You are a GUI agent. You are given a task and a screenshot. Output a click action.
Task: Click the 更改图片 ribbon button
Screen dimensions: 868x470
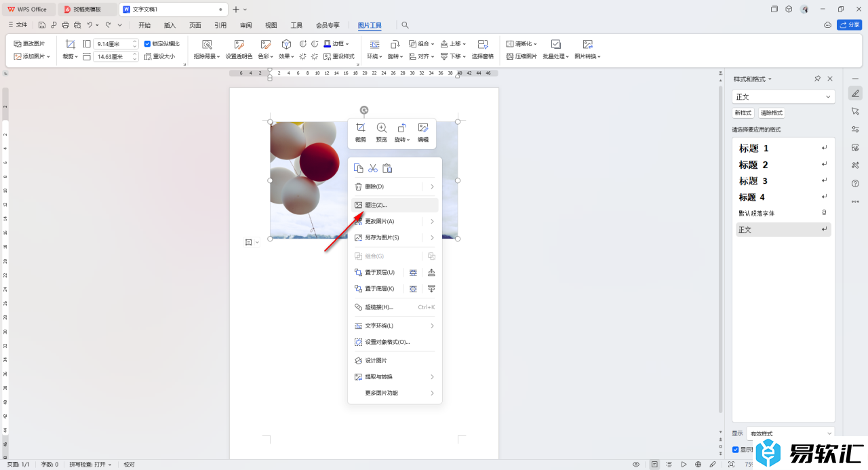29,43
